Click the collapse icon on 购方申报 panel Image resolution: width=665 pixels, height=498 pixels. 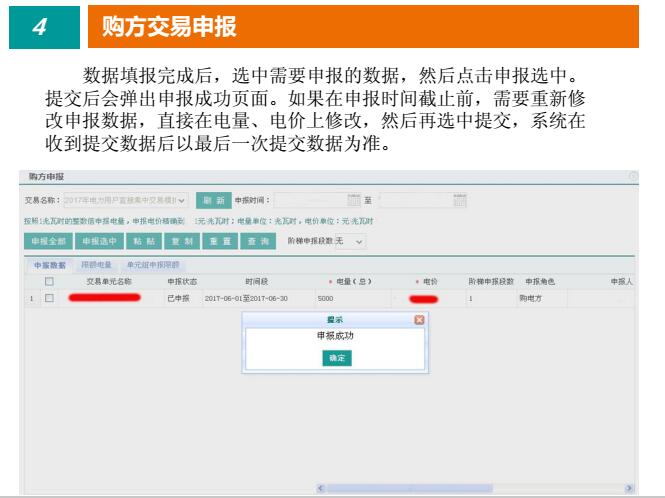(632, 176)
